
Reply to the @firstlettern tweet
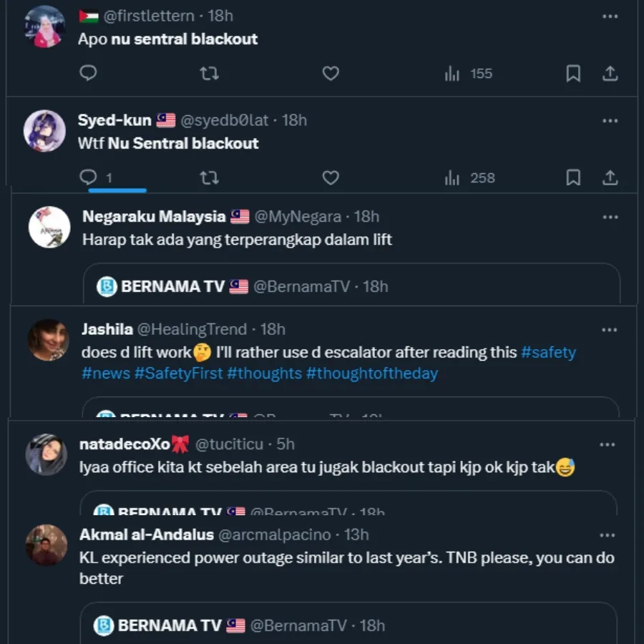(x=89, y=73)
